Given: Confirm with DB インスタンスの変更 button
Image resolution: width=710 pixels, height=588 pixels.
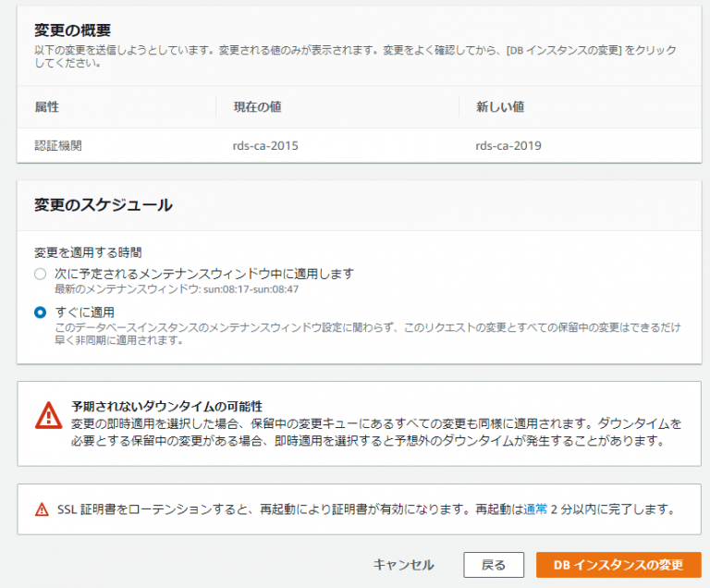Looking at the screenshot, I should tap(618, 565).
